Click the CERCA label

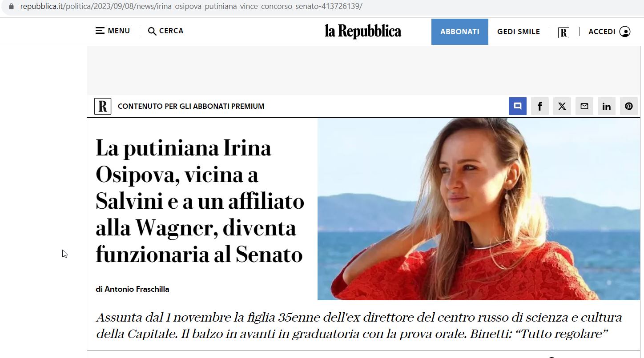tap(171, 31)
